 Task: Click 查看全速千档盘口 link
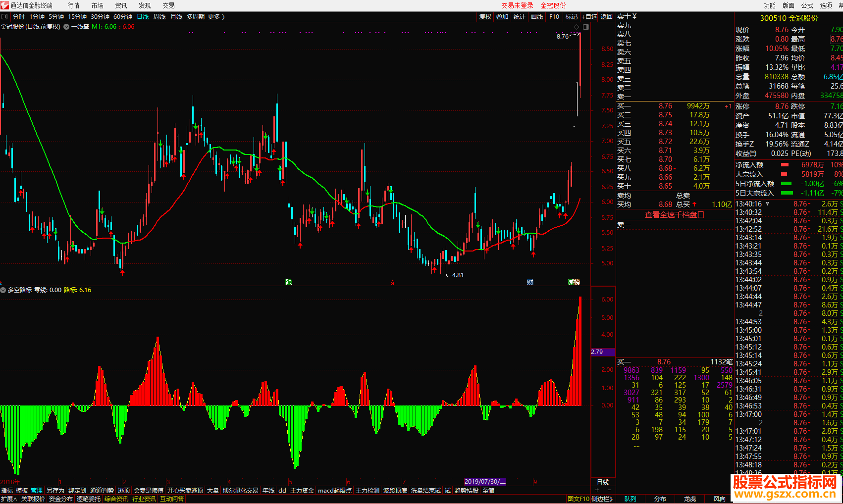point(675,214)
